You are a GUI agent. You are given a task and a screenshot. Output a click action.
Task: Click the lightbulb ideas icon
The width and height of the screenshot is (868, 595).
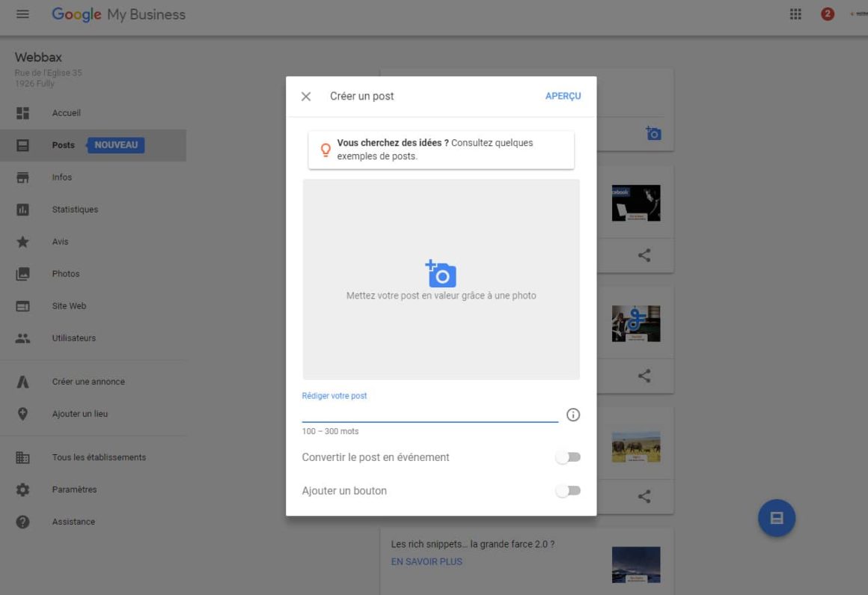coord(325,150)
